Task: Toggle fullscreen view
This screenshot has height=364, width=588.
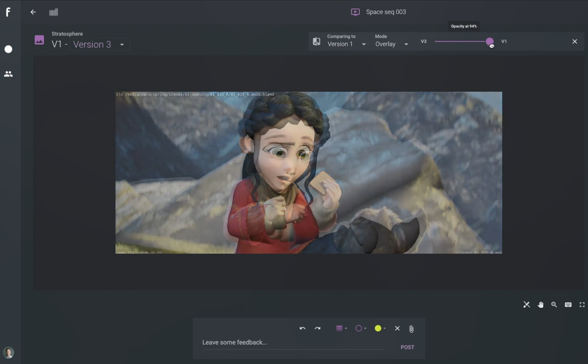Action: click(582, 305)
